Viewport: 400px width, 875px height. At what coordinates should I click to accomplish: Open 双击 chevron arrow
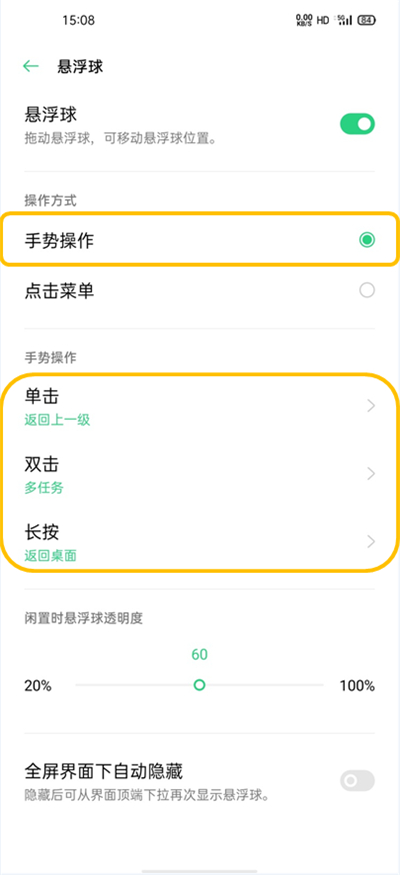click(371, 474)
